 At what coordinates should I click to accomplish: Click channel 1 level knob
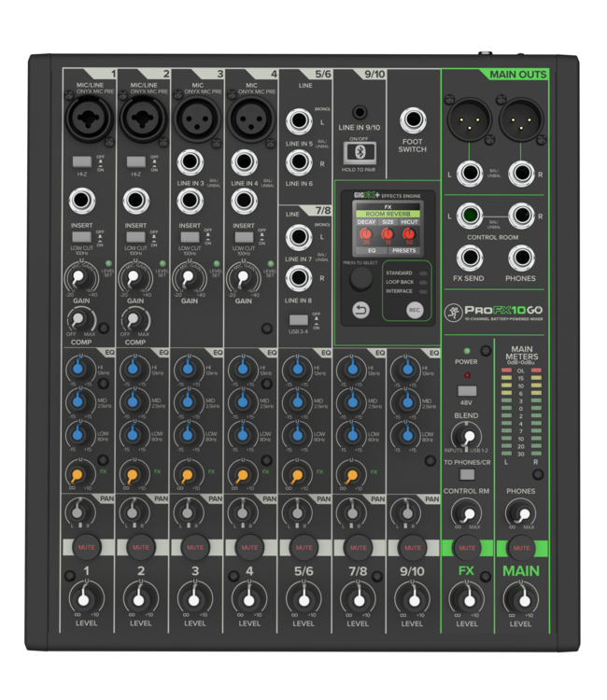[x=85, y=598]
